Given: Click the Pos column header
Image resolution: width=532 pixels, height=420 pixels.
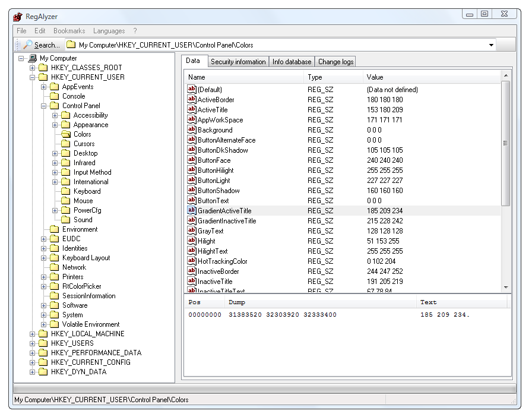Looking at the screenshot, I should (x=204, y=302).
